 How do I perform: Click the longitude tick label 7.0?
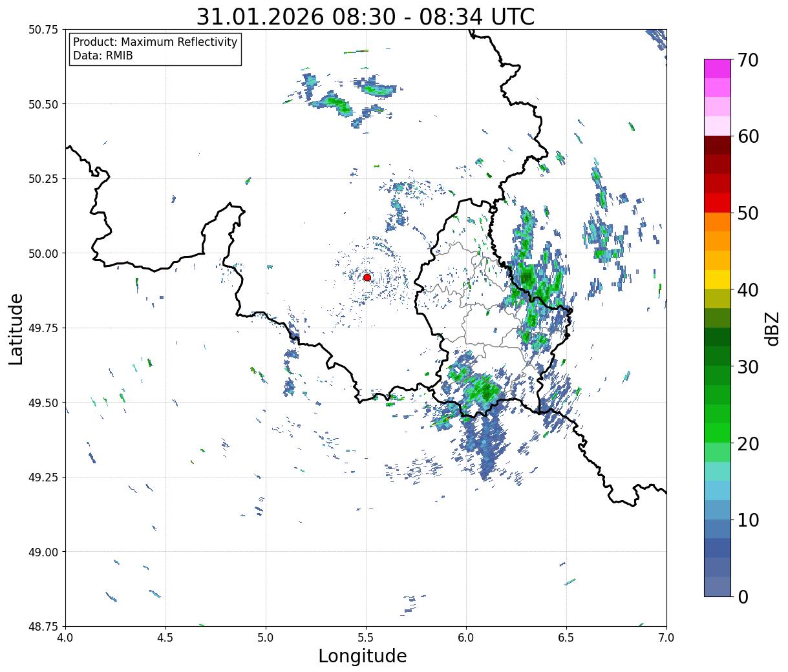666,638
